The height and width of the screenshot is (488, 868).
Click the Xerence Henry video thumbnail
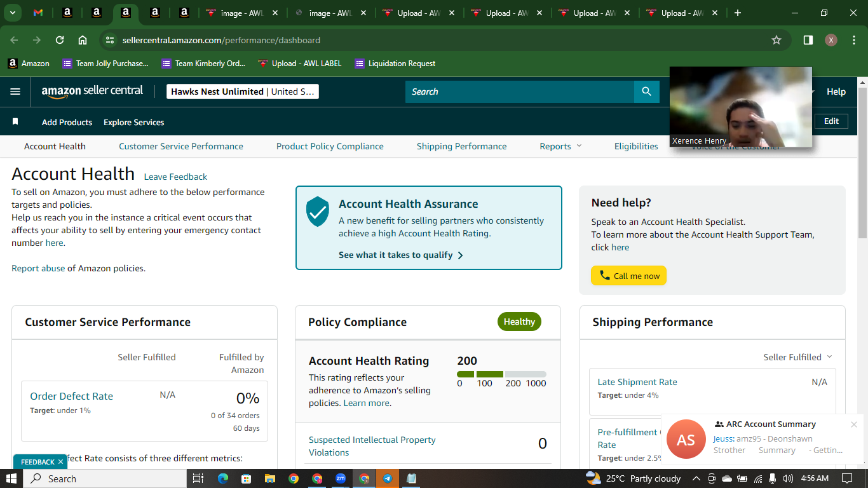[741, 107]
